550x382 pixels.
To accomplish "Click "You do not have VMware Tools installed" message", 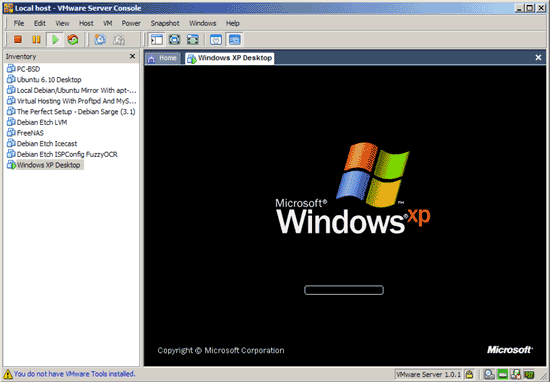I will tap(74, 374).
